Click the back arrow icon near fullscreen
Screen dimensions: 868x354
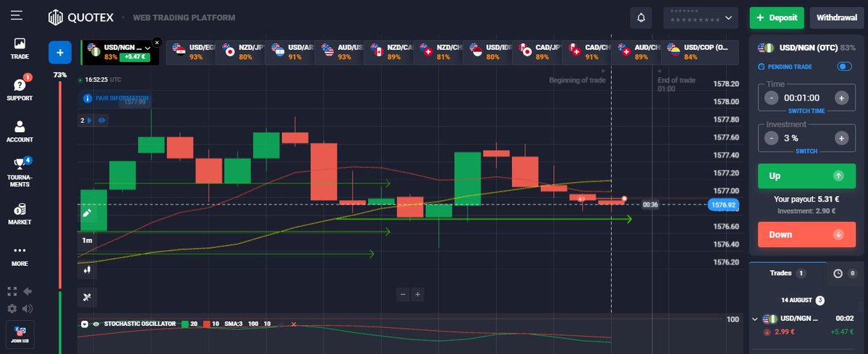point(28,292)
